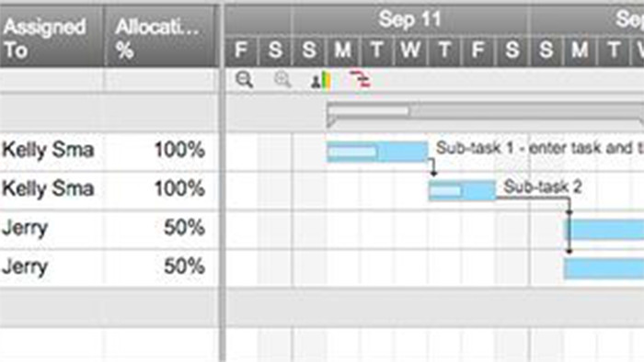Viewport: 644px width, 362px height.
Task: Toggle the critical path icon
Action: [361, 79]
